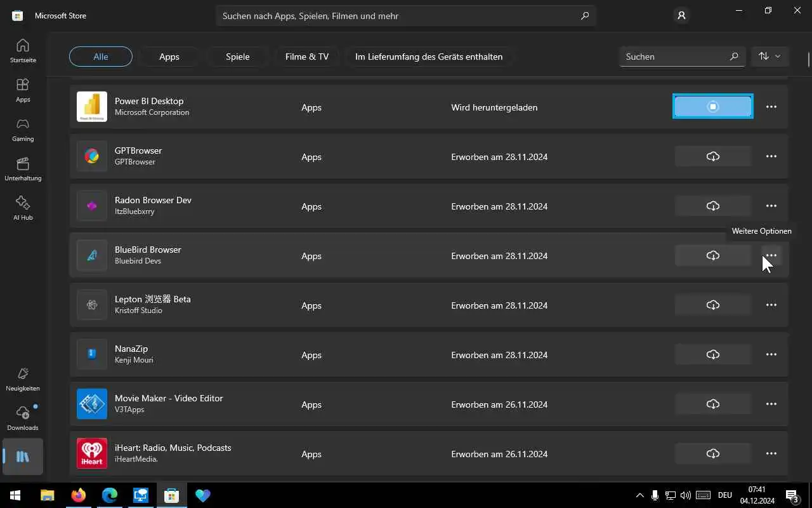This screenshot has width=812, height=508.
Task: Launch Microsoft Edge from the taskbar
Action: click(x=110, y=495)
